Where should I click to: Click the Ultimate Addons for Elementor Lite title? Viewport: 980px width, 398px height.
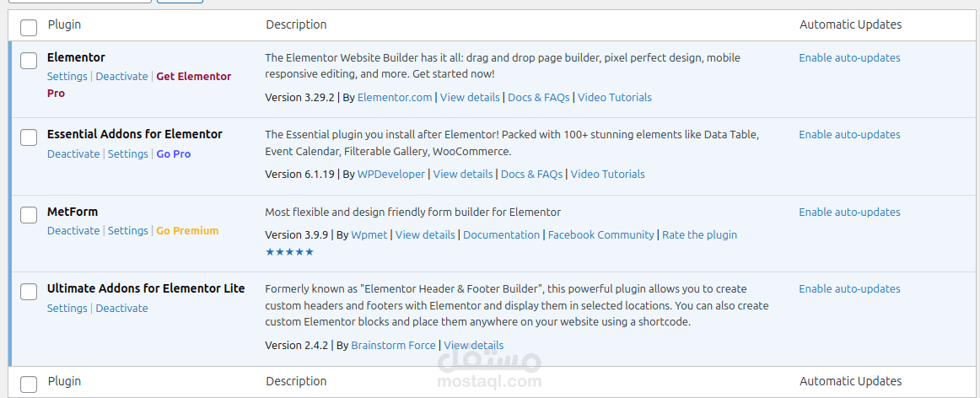(146, 288)
